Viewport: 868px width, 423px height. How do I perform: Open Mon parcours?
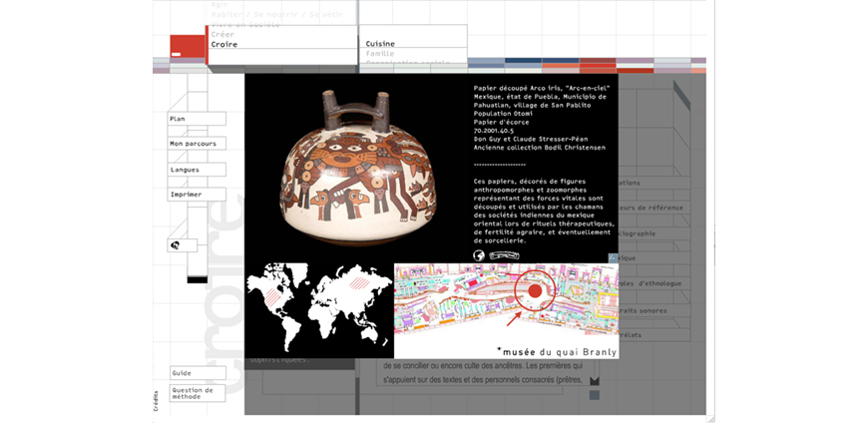(x=197, y=144)
